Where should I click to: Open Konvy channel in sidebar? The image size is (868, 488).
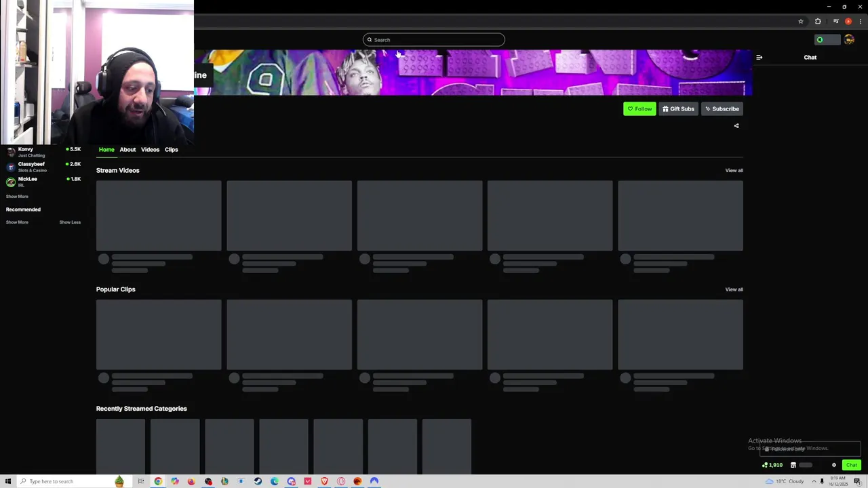pyautogui.click(x=42, y=152)
